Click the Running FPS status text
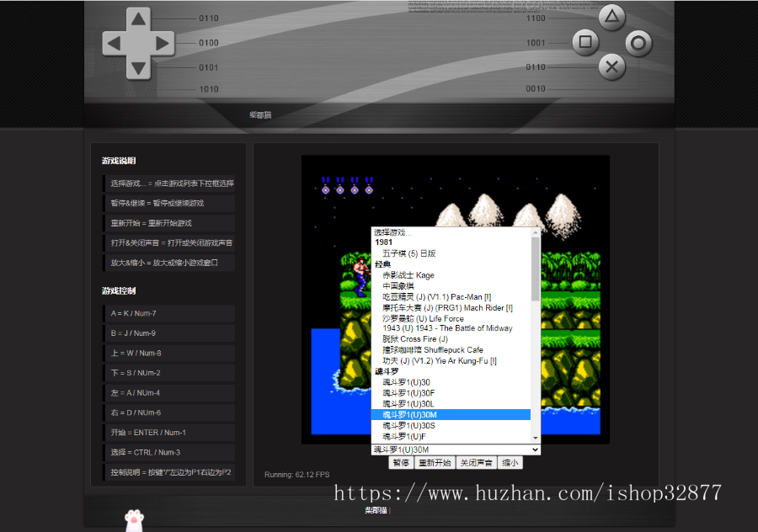The width and height of the screenshot is (758, 532). pos(296,475)
